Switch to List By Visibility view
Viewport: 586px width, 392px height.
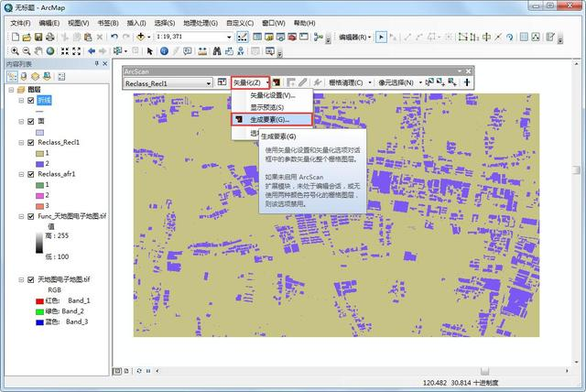[x=35, y=77]
